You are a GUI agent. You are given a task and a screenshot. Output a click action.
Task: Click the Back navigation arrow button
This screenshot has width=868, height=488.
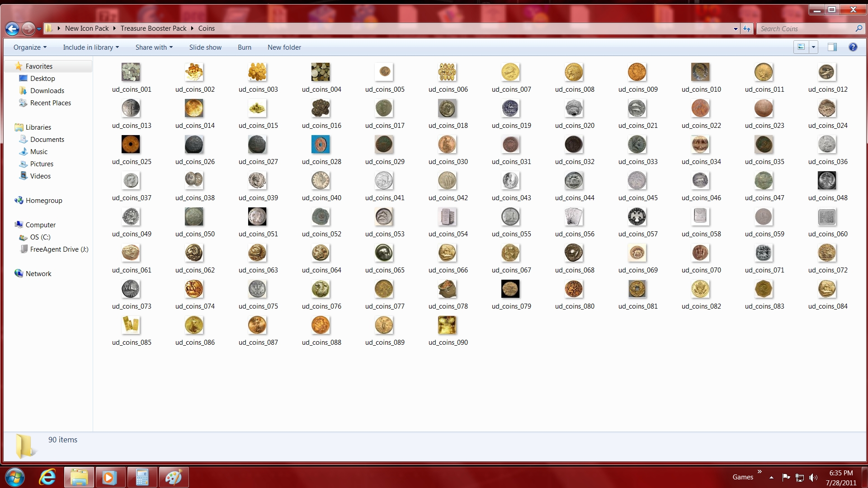(x=12, y=29)
